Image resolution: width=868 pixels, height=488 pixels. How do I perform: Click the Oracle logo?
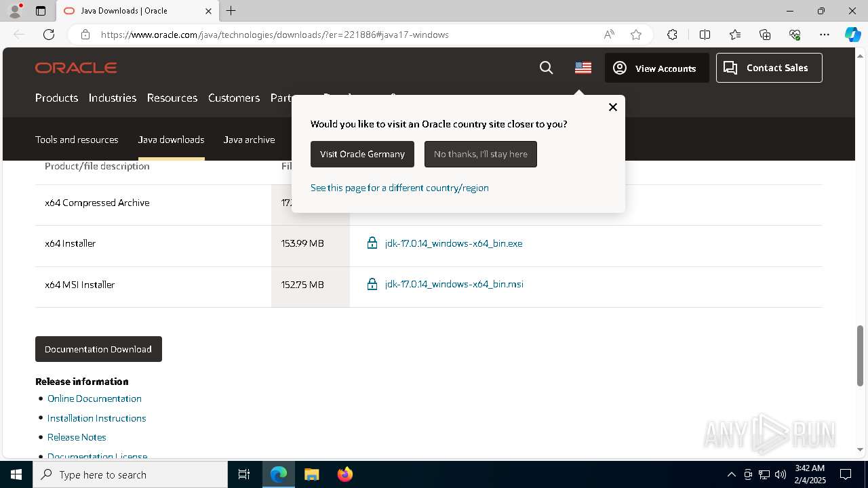pos(76,68)
